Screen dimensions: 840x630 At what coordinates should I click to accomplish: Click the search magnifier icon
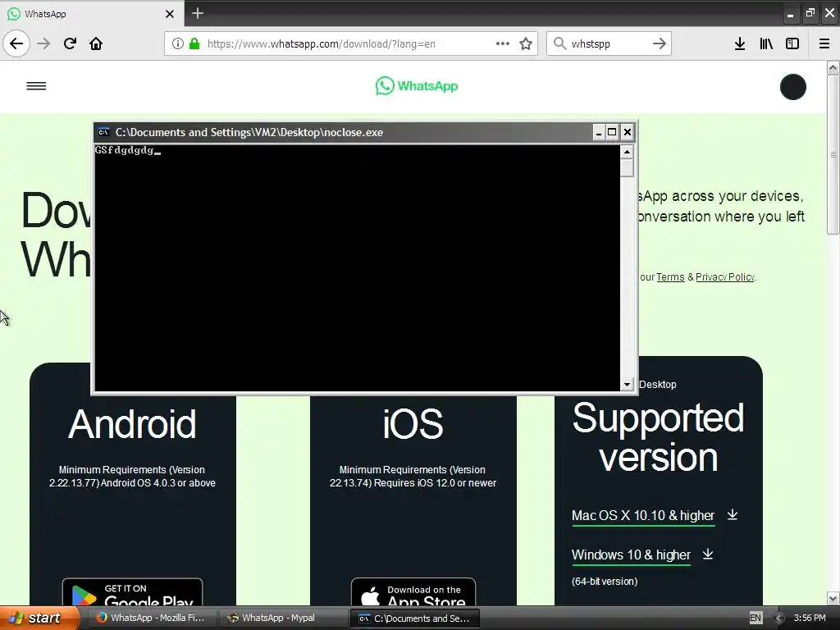(x=559, y=43)
